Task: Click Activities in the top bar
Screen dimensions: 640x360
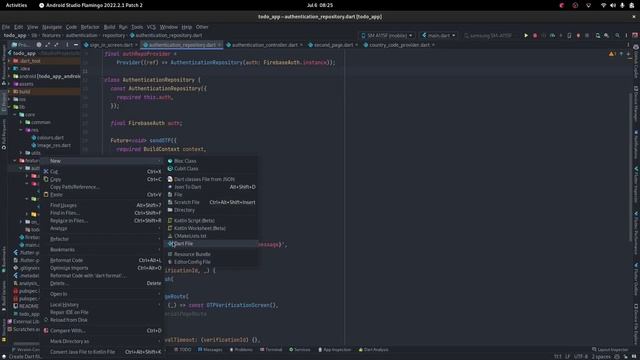Action: click(x=16, y=5)
